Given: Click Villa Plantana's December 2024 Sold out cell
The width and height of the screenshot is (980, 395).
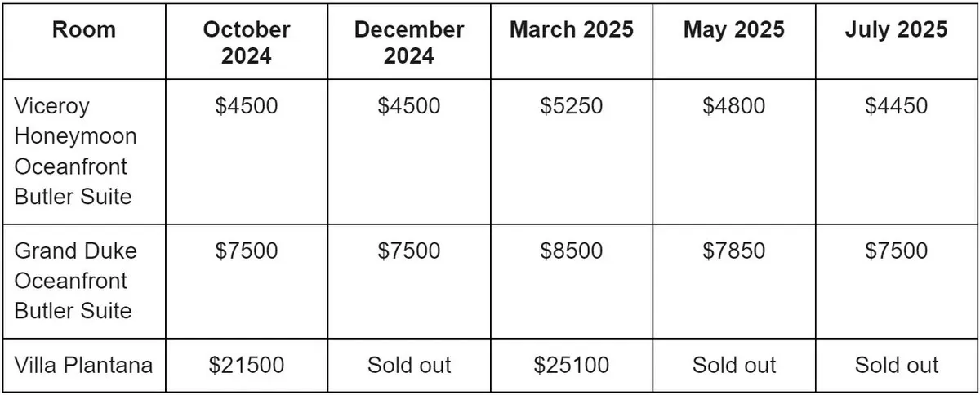Looking at the screenshot, I should pos(408,365).
